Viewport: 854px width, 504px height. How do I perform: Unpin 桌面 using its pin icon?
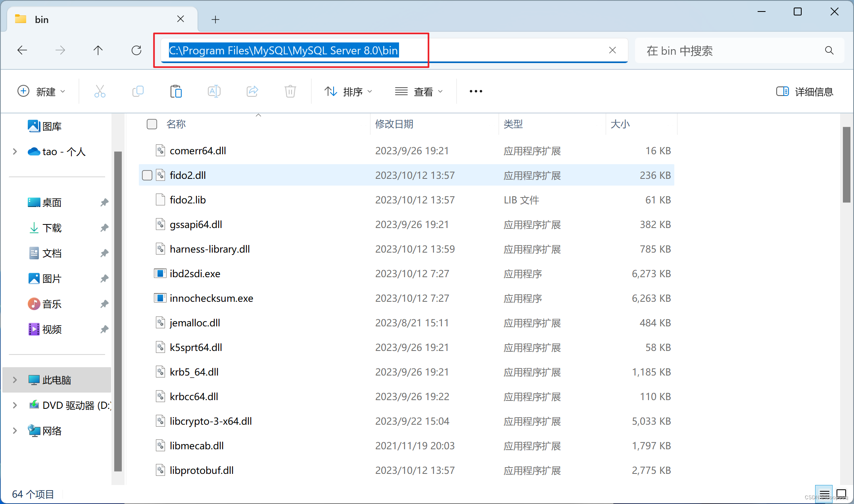(104, 203)
